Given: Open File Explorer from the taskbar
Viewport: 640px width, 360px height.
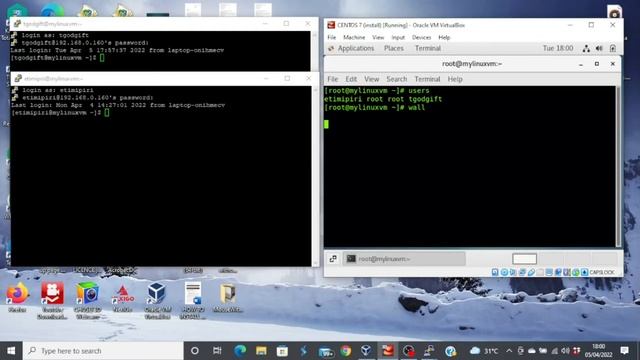Looking at the screenshot, I should click(261, 351).
